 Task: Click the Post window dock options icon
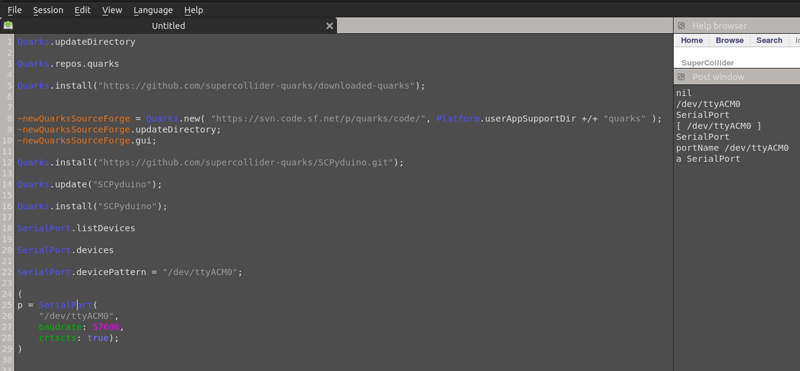pyautogui.click(x=681, y=77)
